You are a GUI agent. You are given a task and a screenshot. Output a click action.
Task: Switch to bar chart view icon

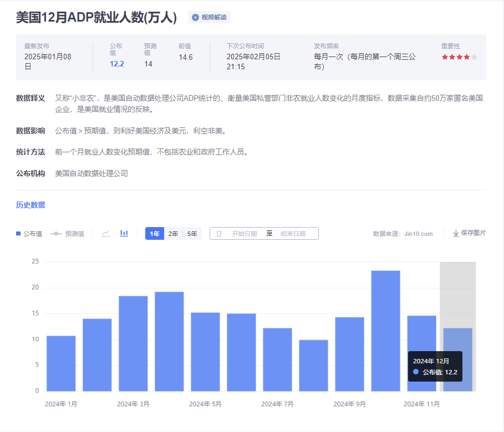pos(124,234)
